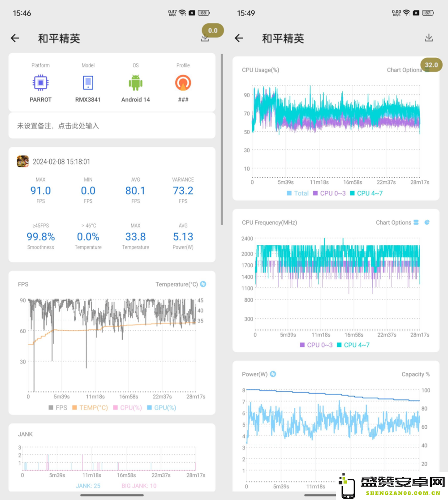Image resolution: width=448 pixels, height=500 pixels.
Task: Tap the Wi-Fi status icon on left screen
Action: pyautogui.click(x=182, y=13)
